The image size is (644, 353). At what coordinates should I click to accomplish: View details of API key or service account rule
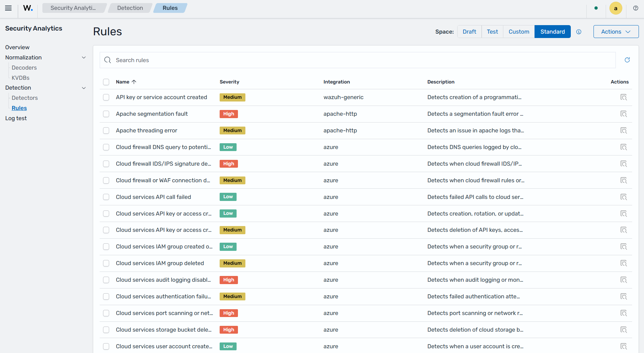[624, 97]
